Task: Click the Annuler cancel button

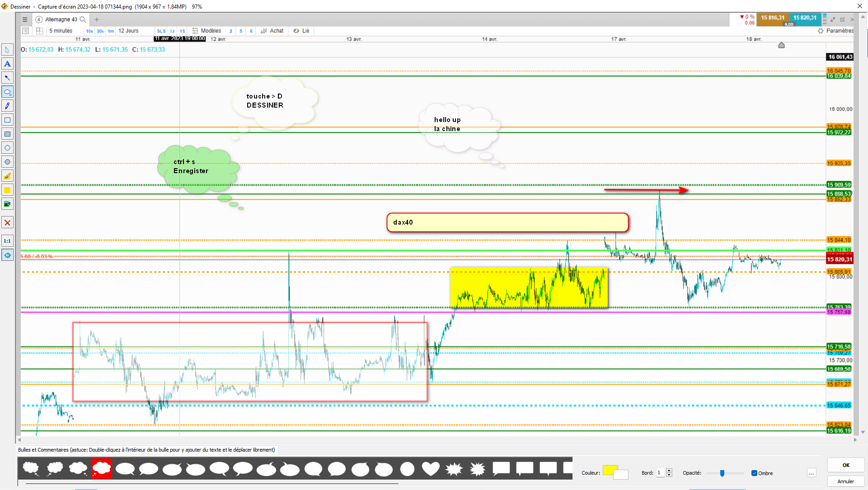Action: (845, 481)
